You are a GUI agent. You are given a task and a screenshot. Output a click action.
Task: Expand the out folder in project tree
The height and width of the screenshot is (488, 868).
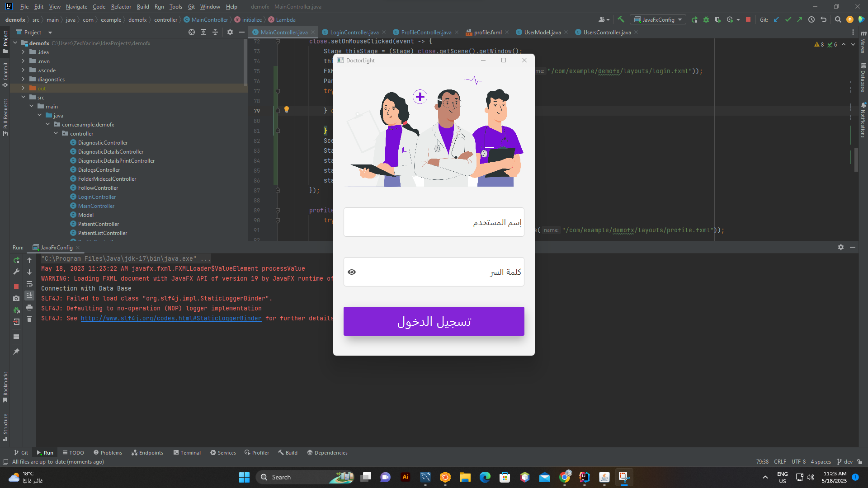point(23,89)
